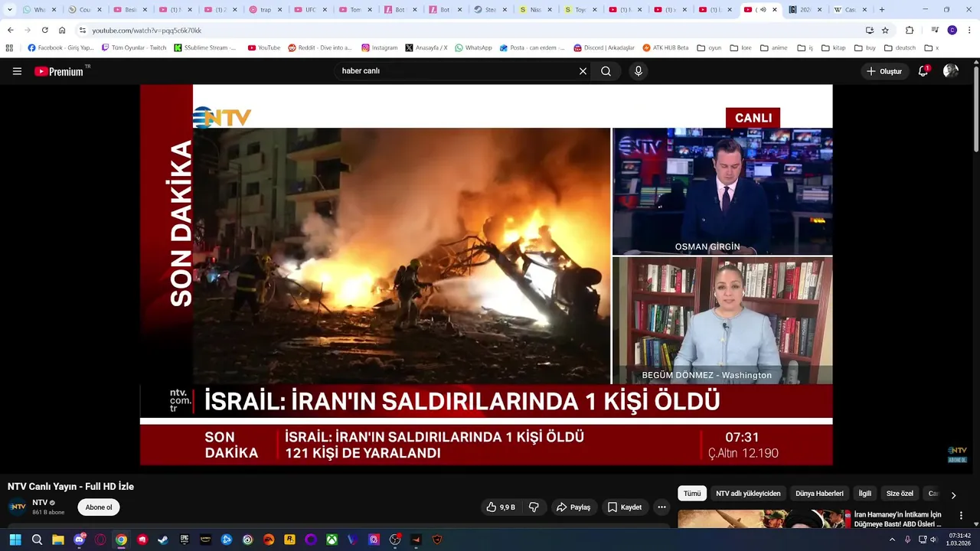The image size is (980, 551).
Task: Click the NTV live video player
Action: point(486,274)
